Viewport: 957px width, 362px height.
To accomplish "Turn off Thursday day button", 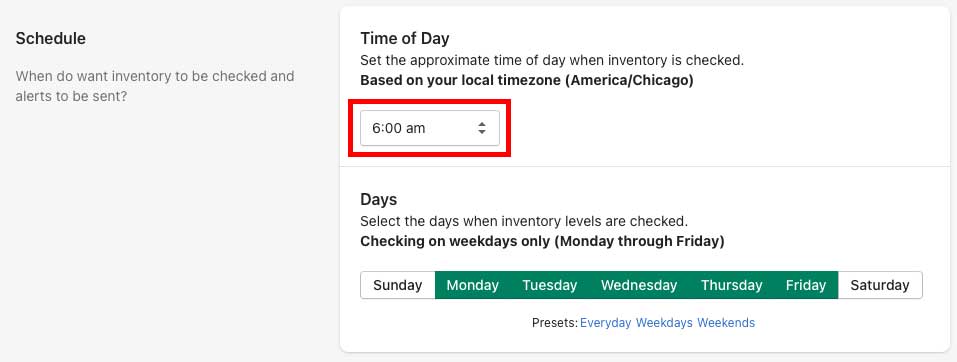I will 731,285.
